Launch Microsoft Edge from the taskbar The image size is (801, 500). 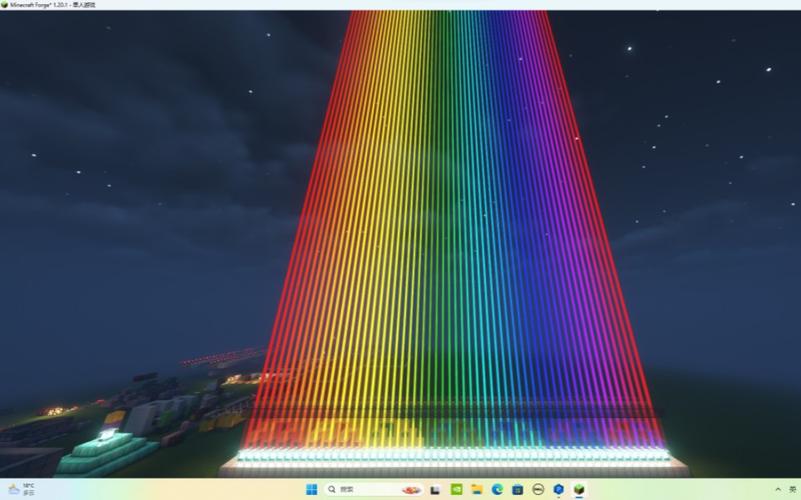tap(497, 489)
